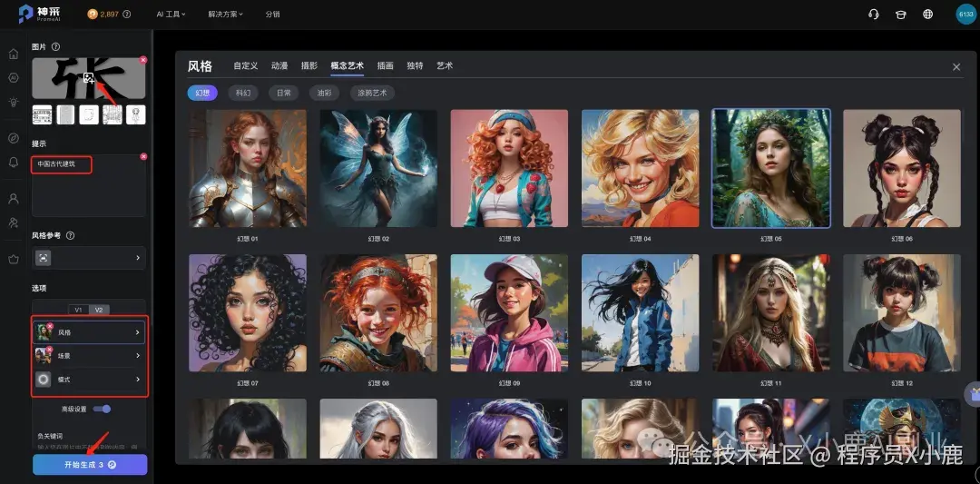Open the account avatar 6133
980x484 pixels.
[965, 15]
